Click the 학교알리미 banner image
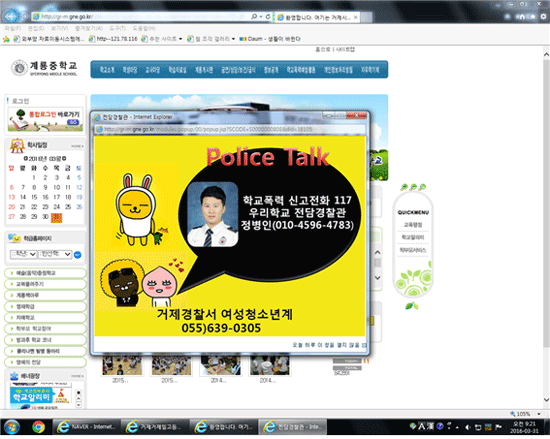Screen dimensions: 550x439 (x=40, y=396)
